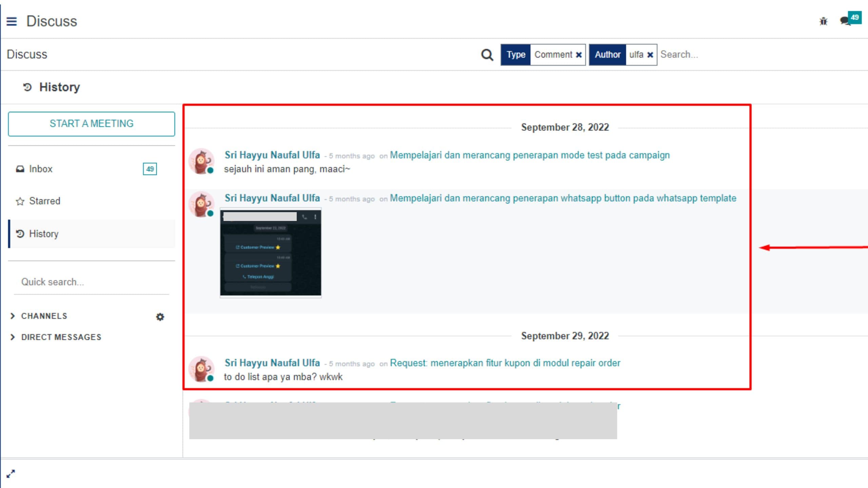
Task: Open link Request: menerapkan fitur kupon
Action: (505, 363)
